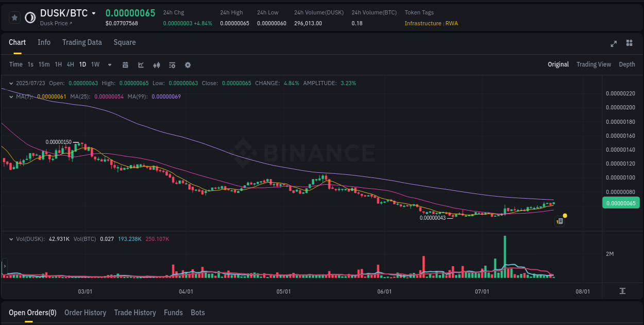Screen dimensions: 644x325
Task: Click the highlighted green price label 0.00000065
Action: (x=621, y=203)
